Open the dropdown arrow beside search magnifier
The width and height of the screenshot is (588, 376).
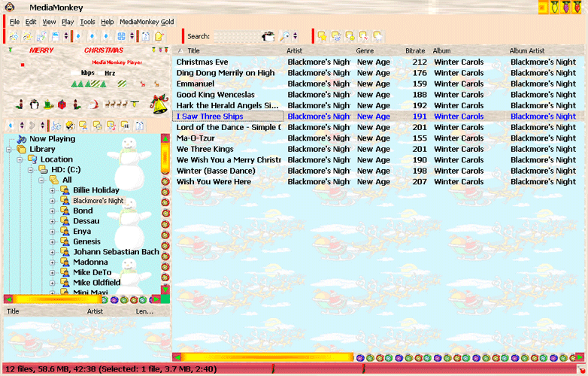(295, 36)
